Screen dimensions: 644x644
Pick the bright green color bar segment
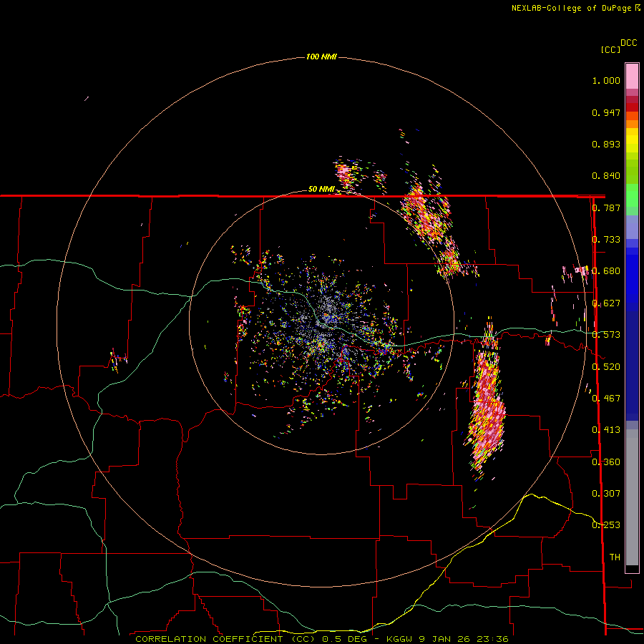pyautogui.click(x=632, y=195)
